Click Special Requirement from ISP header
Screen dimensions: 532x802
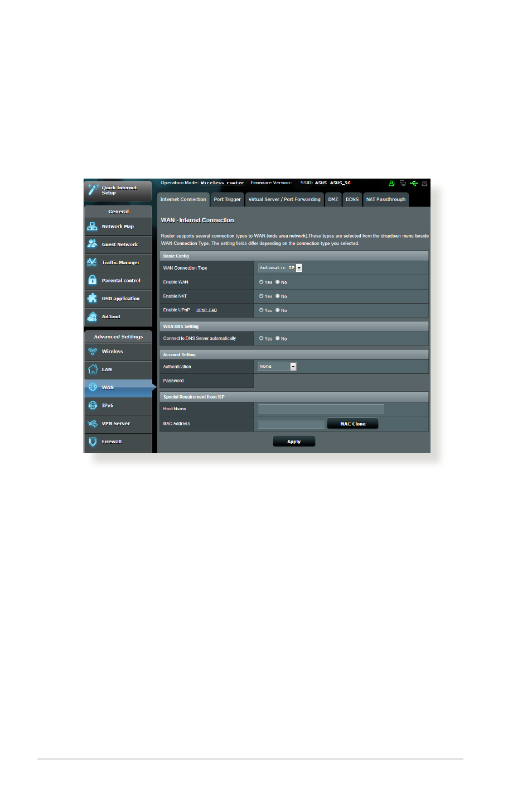[x=294, y=397]
